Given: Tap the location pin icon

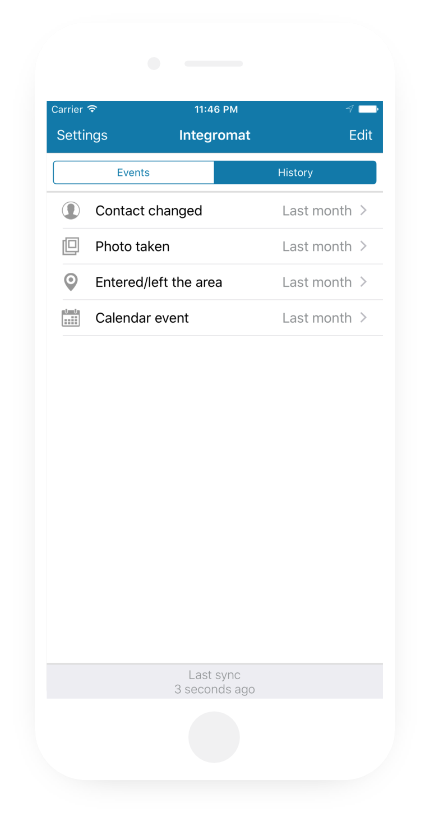Looking at the screenshot, I should 71,282.
